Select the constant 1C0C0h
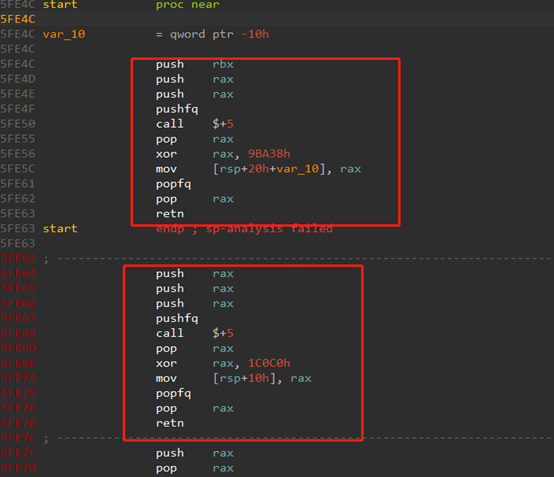 point(269,363)
